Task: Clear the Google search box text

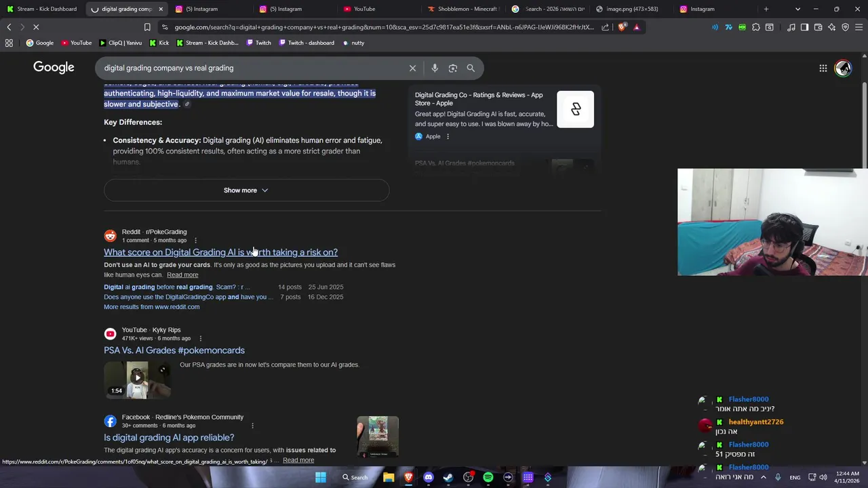Action: 412,68
